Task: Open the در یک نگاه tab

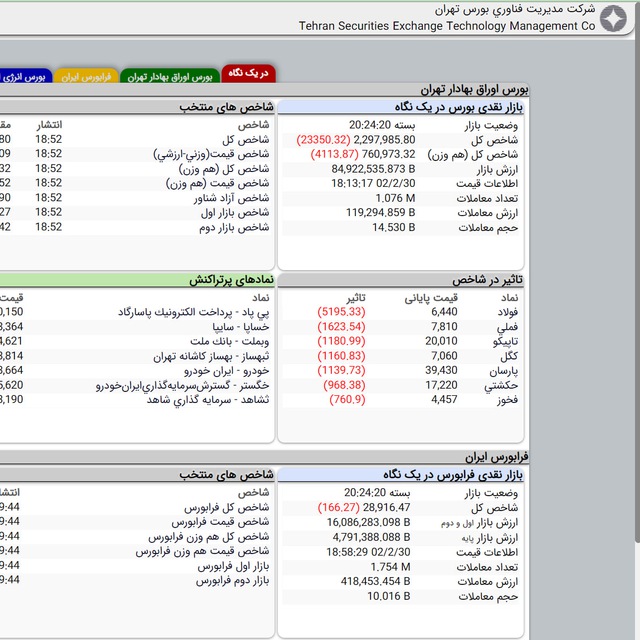Action: pos(248,73)
